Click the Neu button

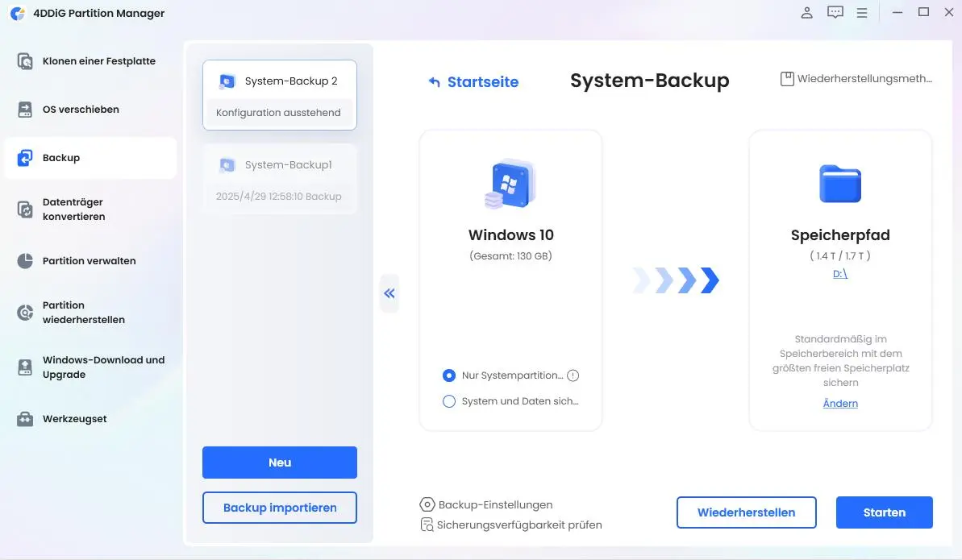click(280, 463)
